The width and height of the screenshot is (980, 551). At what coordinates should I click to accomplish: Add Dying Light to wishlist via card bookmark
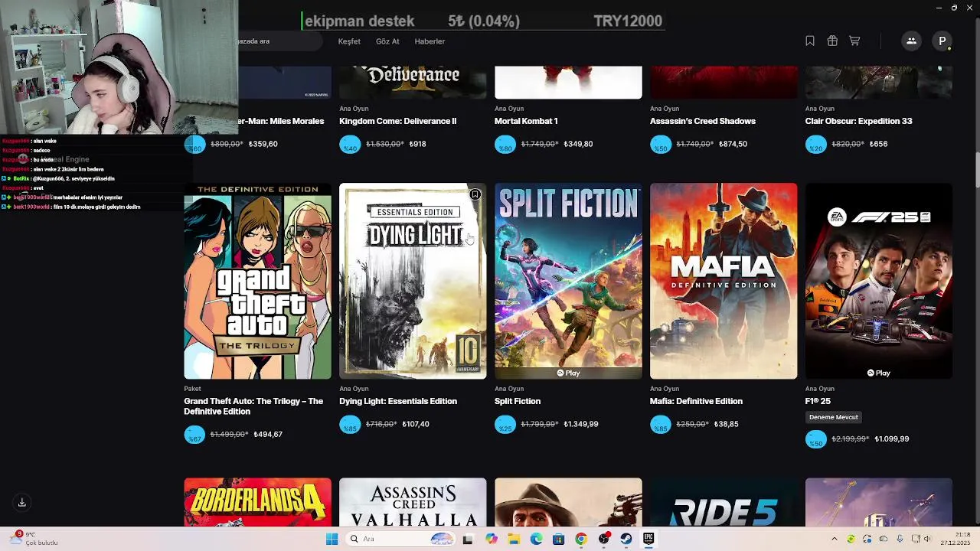pyautogui.click(x=475, y=194)
